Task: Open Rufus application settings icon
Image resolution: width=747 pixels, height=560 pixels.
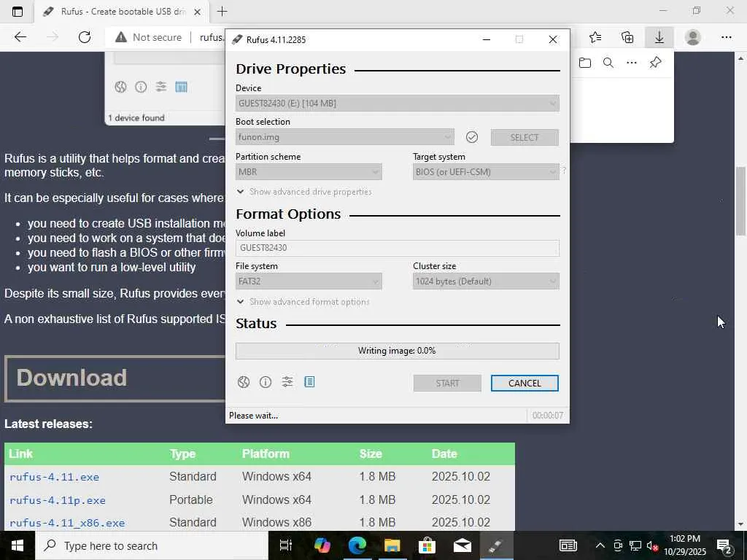Action: coord(287,381)
